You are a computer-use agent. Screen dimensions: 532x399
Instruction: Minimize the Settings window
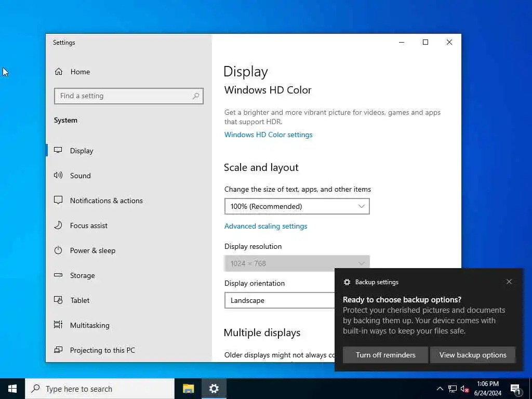(402, 42)
